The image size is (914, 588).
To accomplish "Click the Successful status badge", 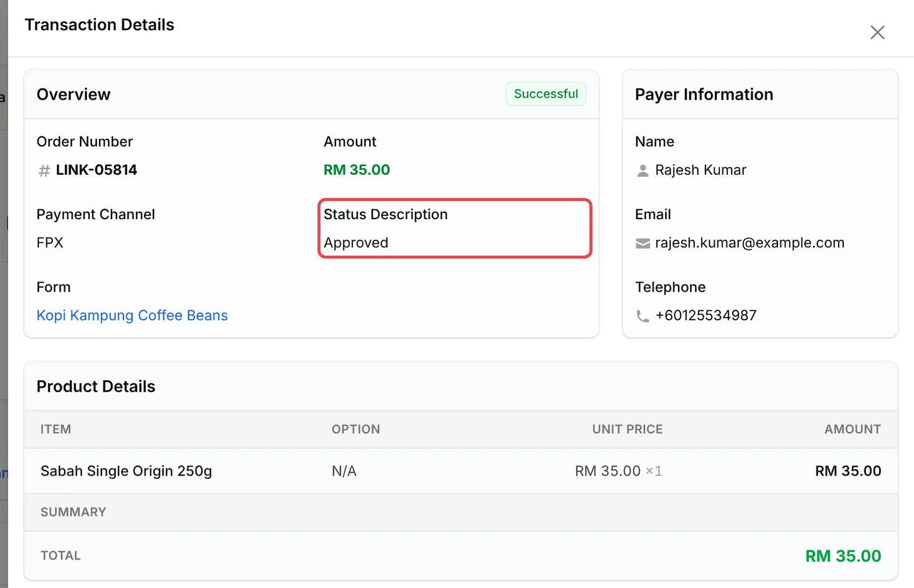I will click(546, 94).
